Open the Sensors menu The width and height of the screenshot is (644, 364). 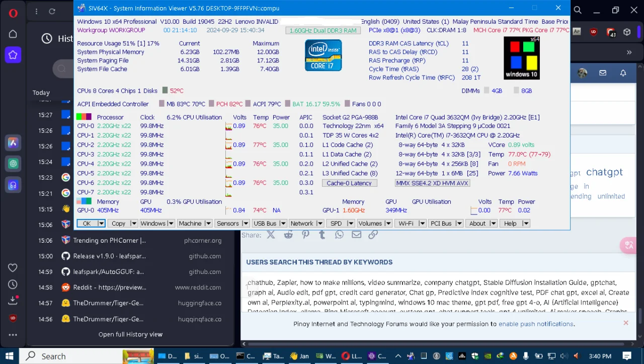[x=228, y=224]
